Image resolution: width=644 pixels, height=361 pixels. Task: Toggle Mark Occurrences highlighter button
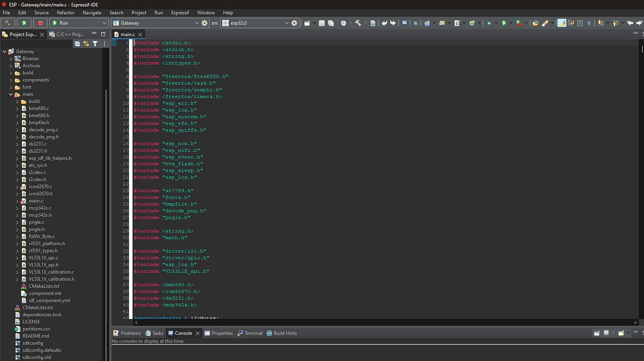pyautogui.click(x=562, y=23)
